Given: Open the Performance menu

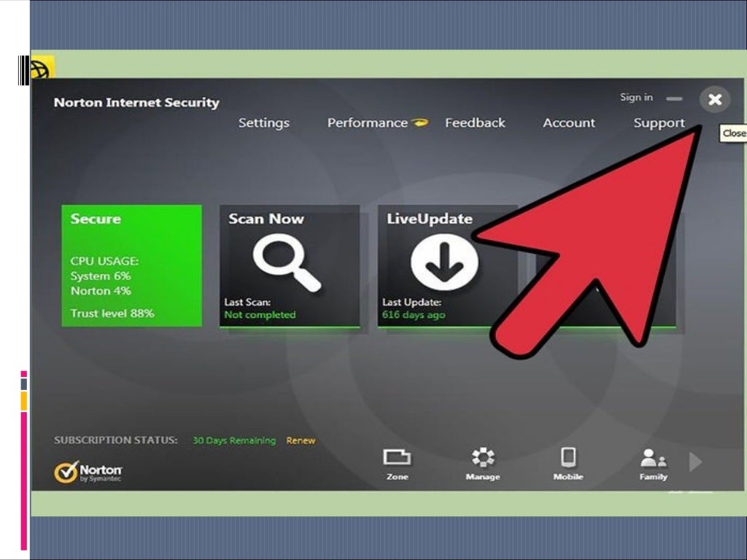Looking at the screenshot, I should (368, 122).
